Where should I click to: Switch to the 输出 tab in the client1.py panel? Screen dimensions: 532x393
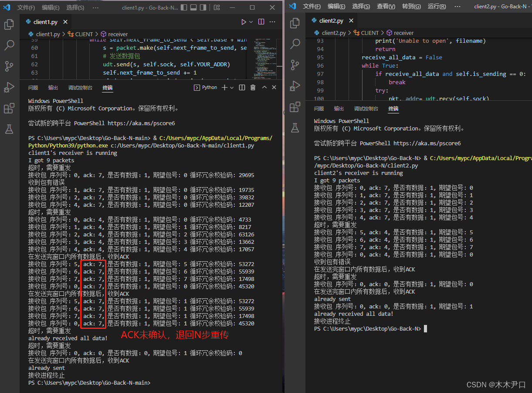tap(53, 88)
